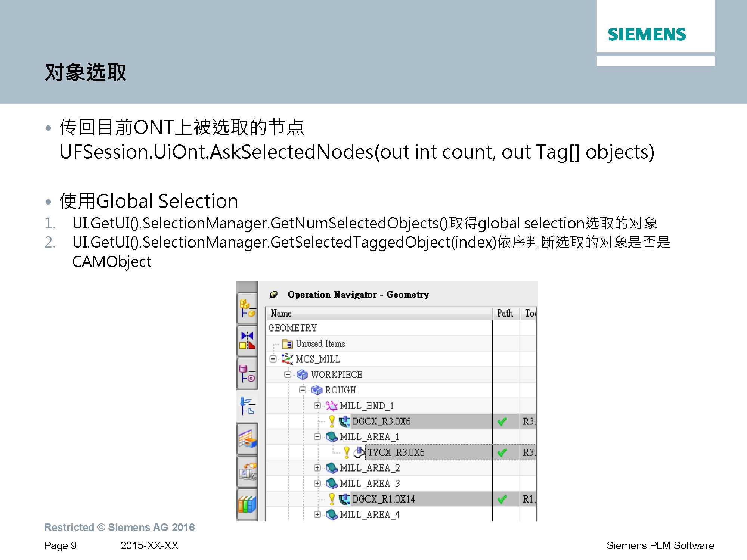Select the MILL_BND_1 label
The image size is (747, 560).
(367, 406)
